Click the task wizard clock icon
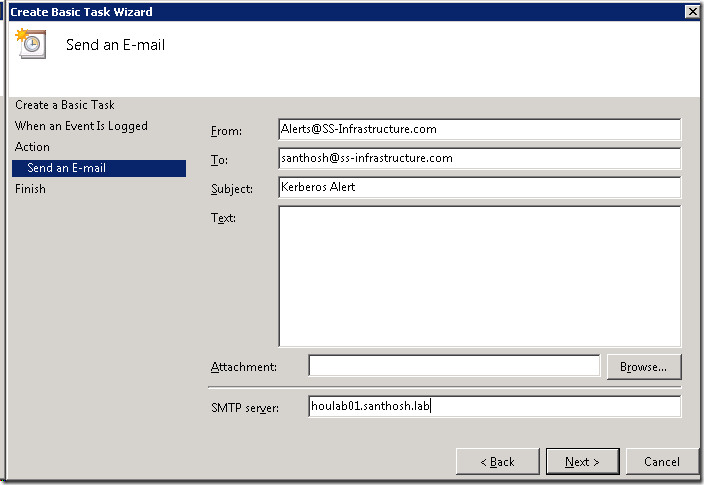Screen dimensions: 704x485 [30, 44]
